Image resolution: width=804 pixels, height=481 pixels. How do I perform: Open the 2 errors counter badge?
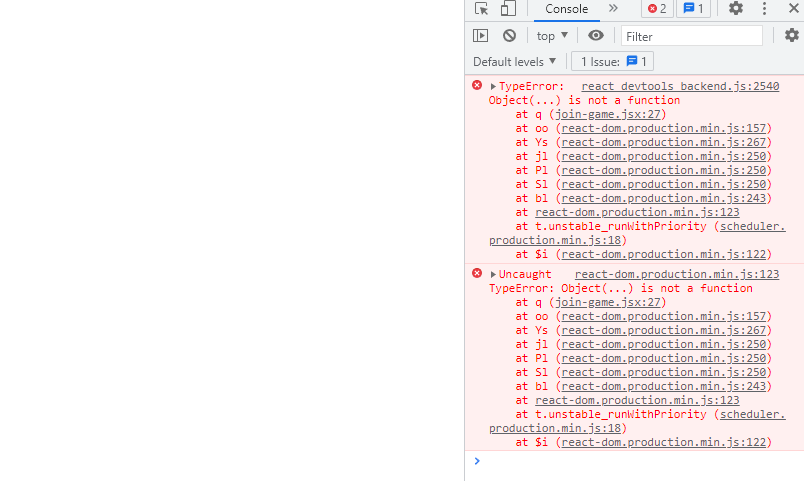click(x=657, y=9)
